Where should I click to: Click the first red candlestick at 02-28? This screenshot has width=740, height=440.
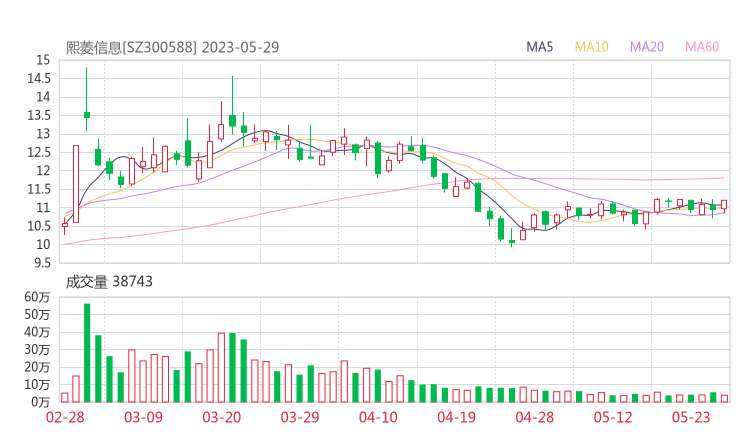click(65, 225)
